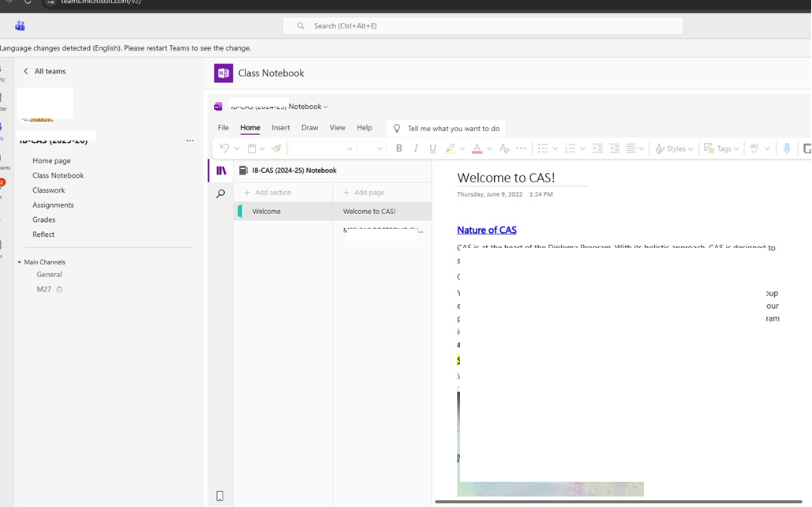Expand the Undo dropdown arrow
The height and width of the screenshot is (507, 812).
(x=237, y=148)
